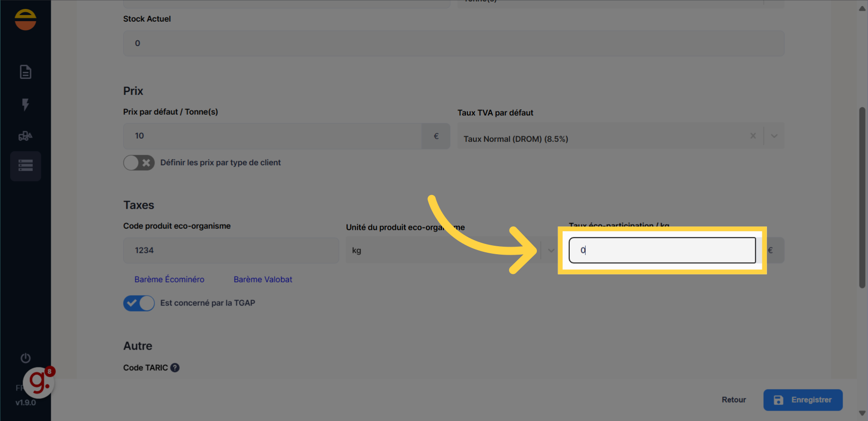Image resolution: width=868 pixels, height=421 pixels.
Task: Focus the Taux éco-participation field
Action: point(662,250)
